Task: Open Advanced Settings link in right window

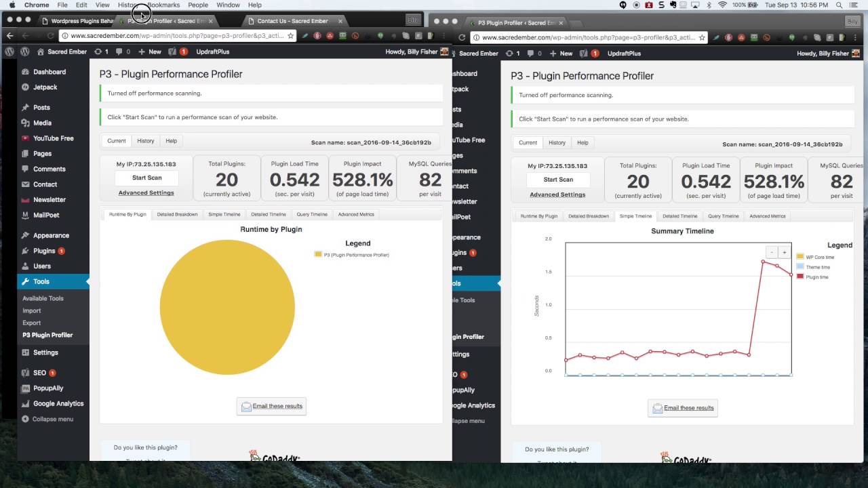Action: (557, 195)
